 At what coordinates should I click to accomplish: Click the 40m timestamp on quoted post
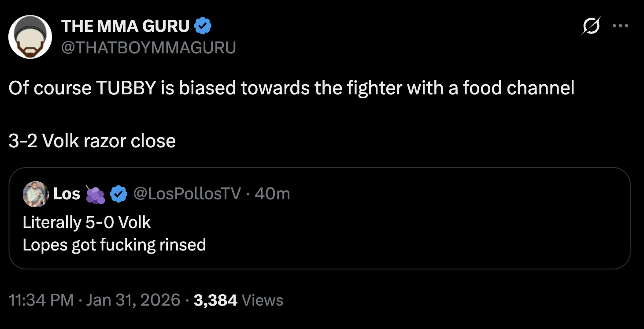point(272,194)
